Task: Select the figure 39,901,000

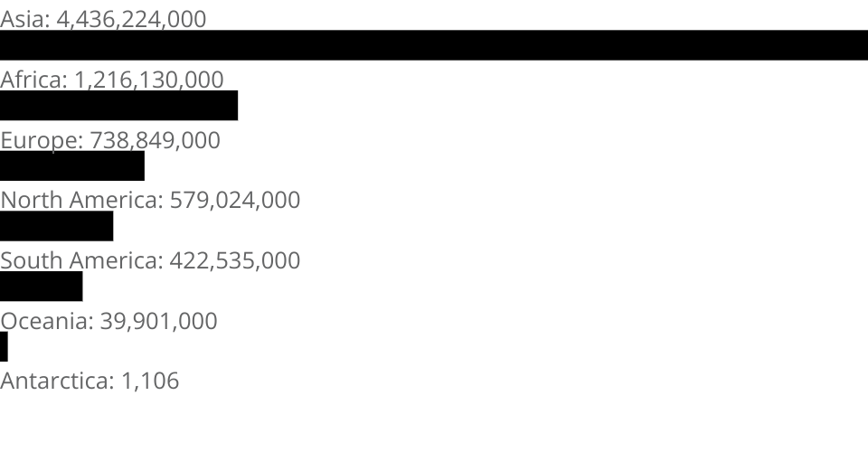Action: point(159,321)
